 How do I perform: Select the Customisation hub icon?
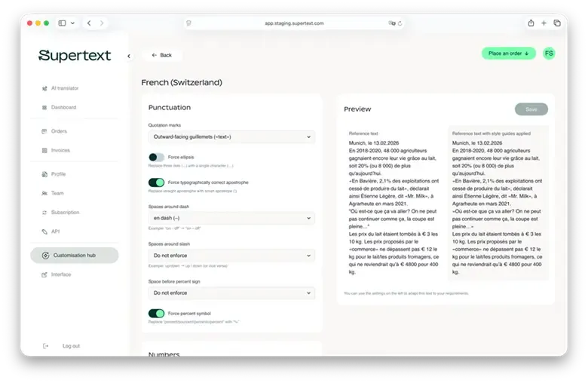pyautogui.click(x=45, y=256)
